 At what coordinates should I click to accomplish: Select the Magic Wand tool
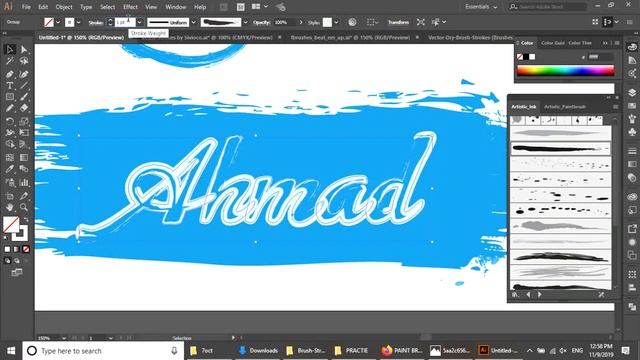(x=10, y=61)
